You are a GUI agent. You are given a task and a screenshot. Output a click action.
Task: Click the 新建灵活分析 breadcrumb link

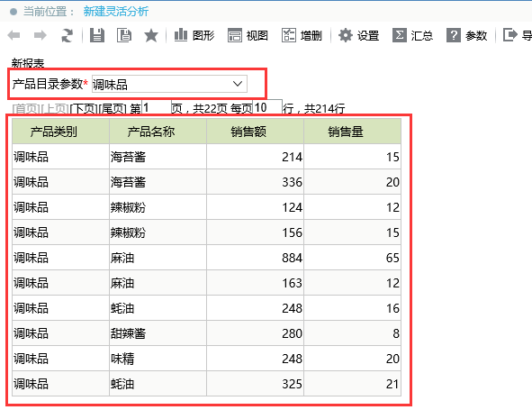[116, 12]
